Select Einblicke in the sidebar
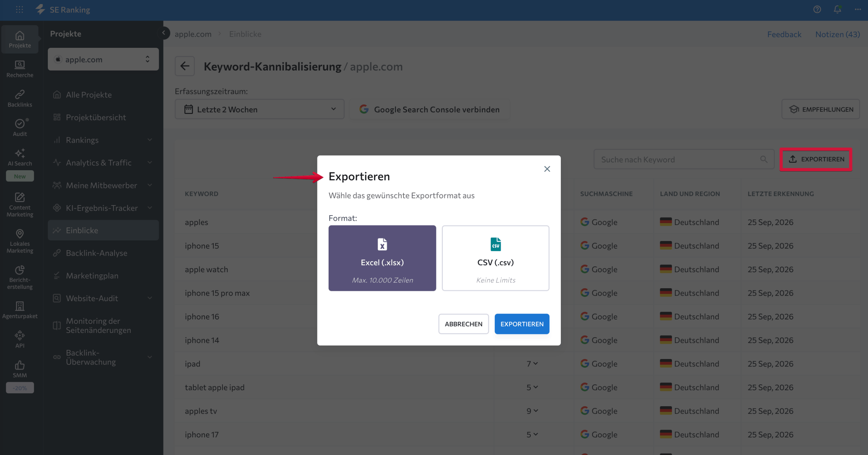This screenshot has width=868, height=455. (103, 230)
